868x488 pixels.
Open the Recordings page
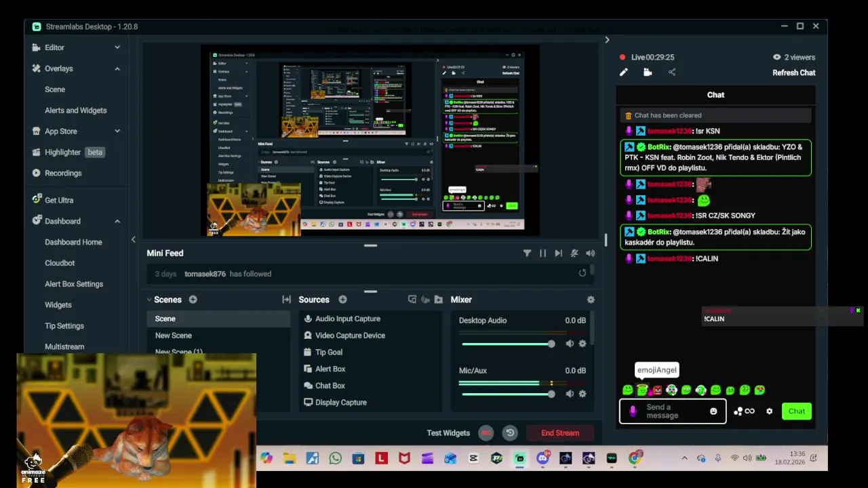click(56, 174)
